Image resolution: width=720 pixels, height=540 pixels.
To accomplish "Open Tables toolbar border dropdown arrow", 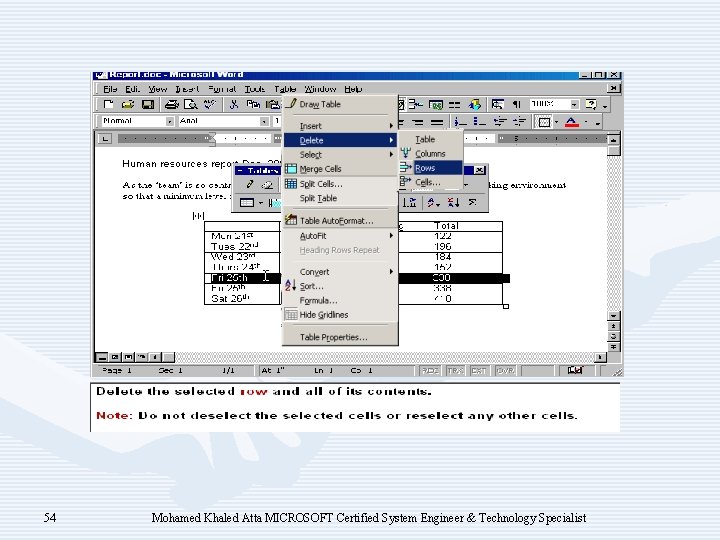I will [260, 202].
